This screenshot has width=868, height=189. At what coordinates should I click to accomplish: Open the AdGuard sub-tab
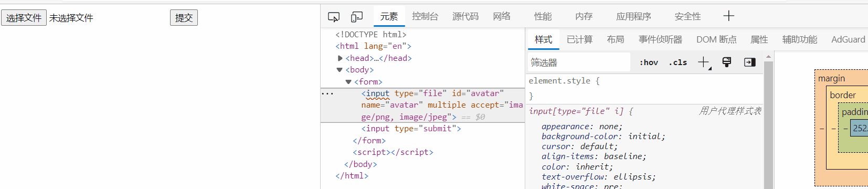pos(848,39)
